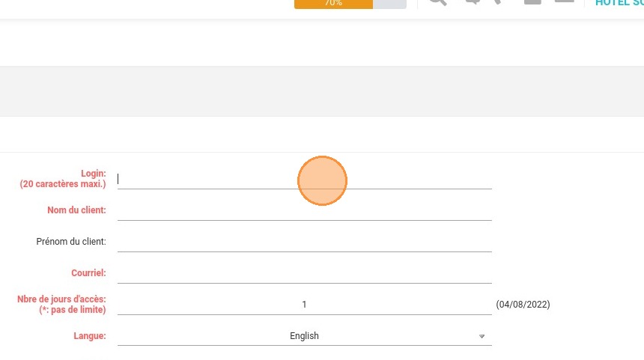The width and height of the screenshot is (644, 360).
Task: Click the 'Langue:' label
Action: (90, 336)
